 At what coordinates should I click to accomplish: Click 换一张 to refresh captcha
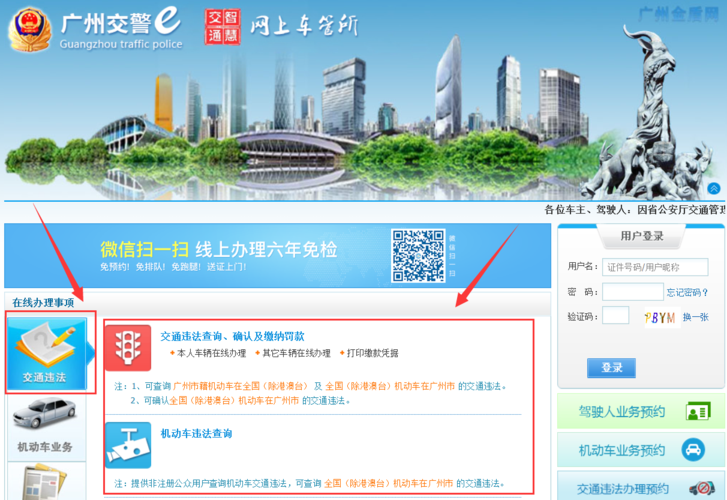[695, 317]
